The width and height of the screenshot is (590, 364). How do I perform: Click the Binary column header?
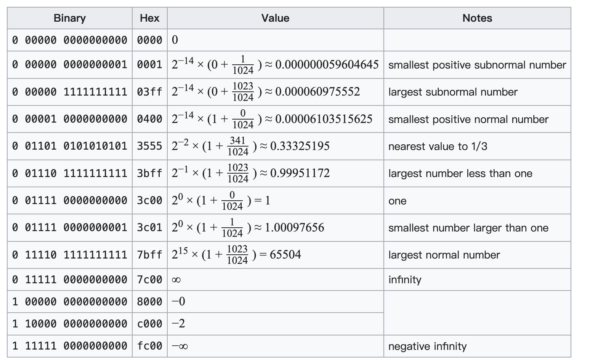[x=70, y=18]
